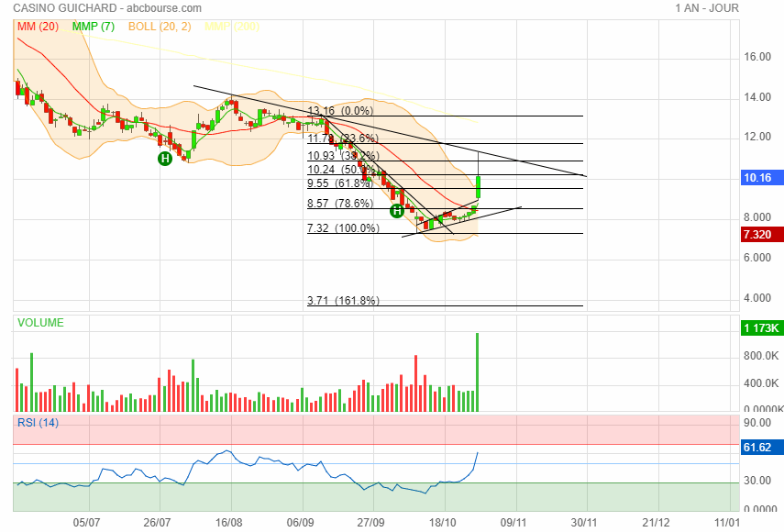The height and width of the screenshot is (532, 784).
Task: Click the 21/12 date label
Action: (656, 523)
